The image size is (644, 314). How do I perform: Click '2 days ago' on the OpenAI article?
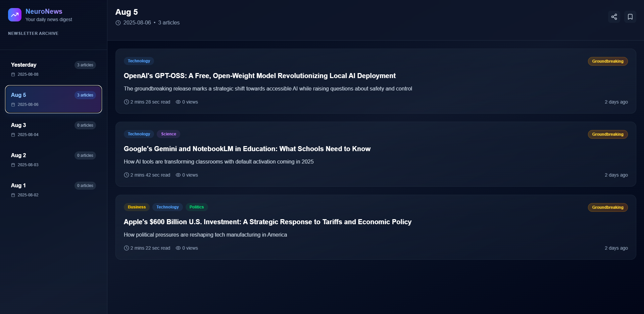[616, 102]
